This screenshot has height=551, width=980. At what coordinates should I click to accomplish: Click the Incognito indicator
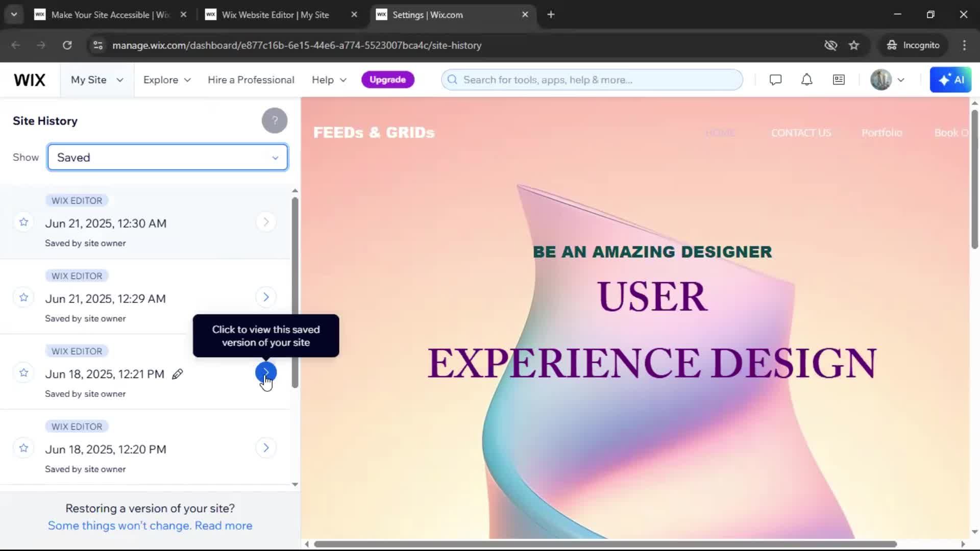click(913, 45)
